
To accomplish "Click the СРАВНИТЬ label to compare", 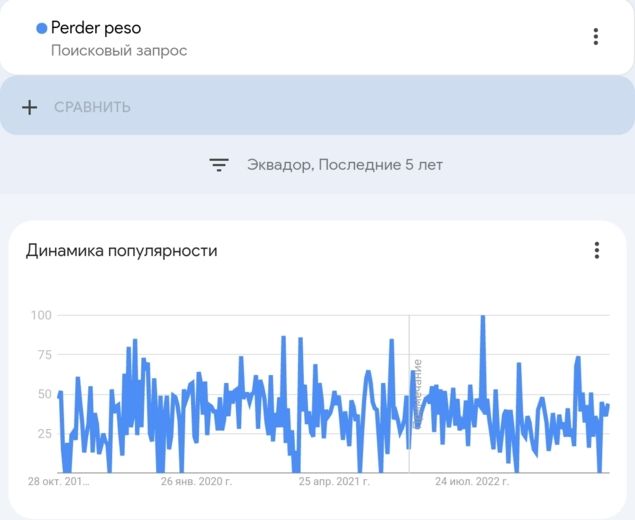I will [x=92, y=107].
